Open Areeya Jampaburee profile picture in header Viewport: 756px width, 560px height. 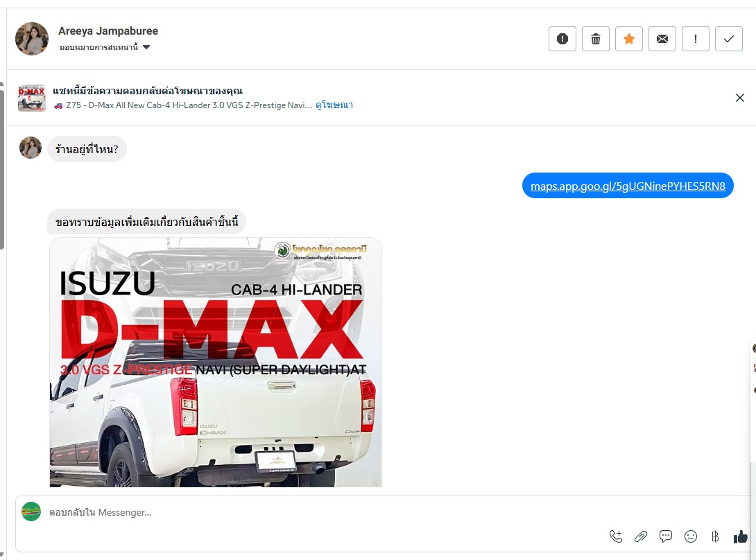tap(32, 39)
